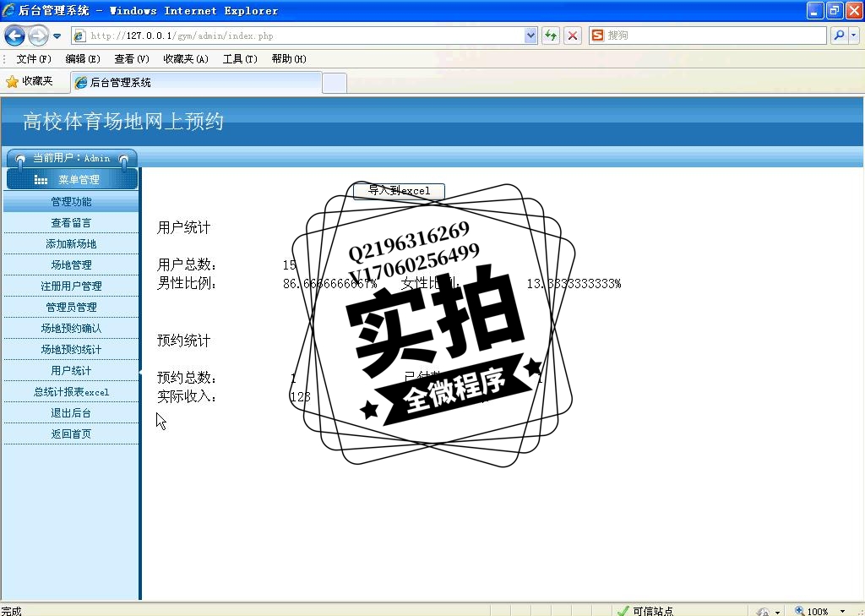Click the 菜单管理 sidebar header
This screenshot has height=616, width=865.
[x=72, y=179]
